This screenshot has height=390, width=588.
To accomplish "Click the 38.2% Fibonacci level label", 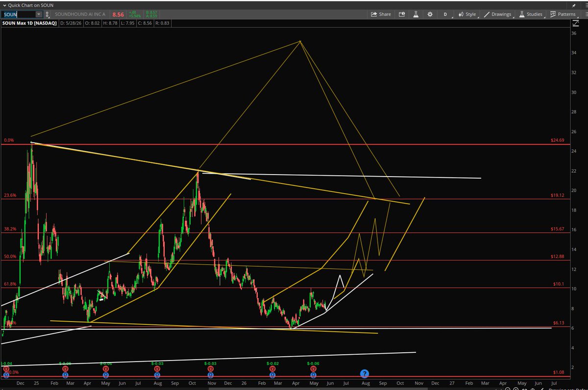I will click(10, 229).
